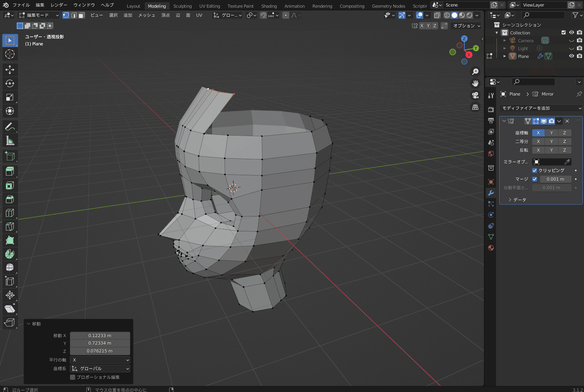Image resolution: width=584 pixels, height=392 pixels.
Task: Toggle 反転 Z flip axis
Action: 565,150
